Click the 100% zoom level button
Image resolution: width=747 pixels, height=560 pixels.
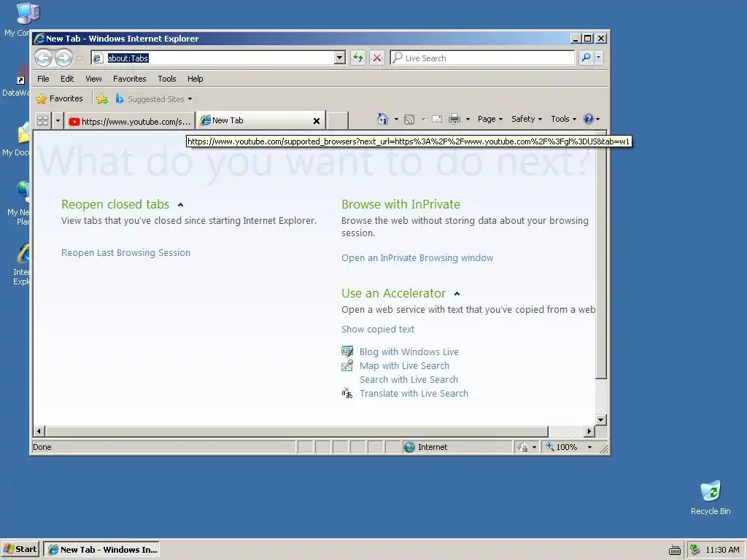562,447
